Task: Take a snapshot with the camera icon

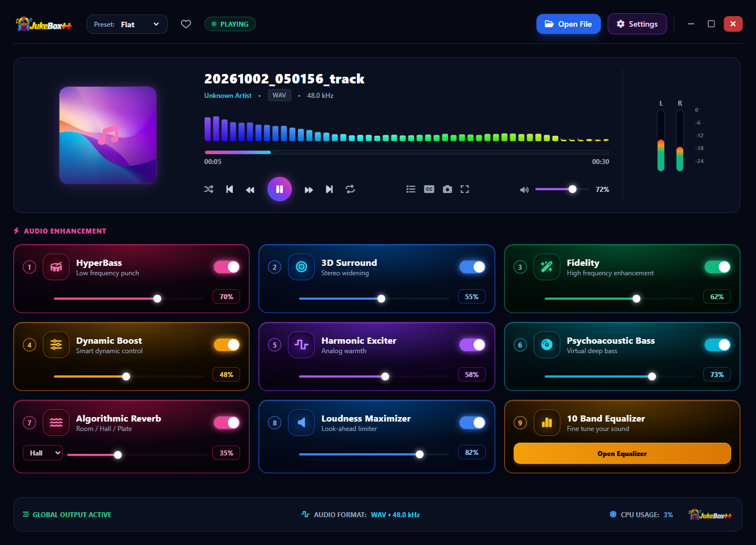Action: (447, 189)
